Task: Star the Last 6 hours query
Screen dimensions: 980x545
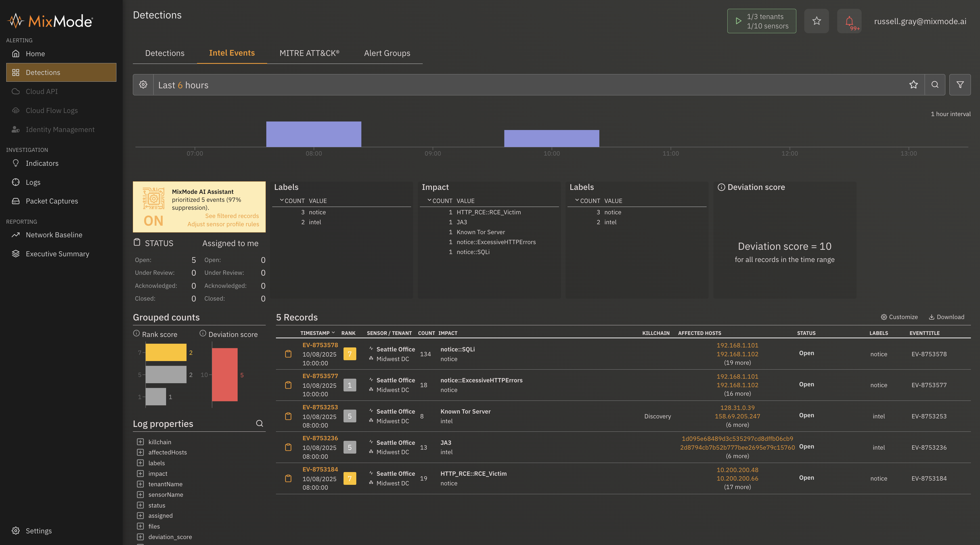Action: (x=913, y=85)
